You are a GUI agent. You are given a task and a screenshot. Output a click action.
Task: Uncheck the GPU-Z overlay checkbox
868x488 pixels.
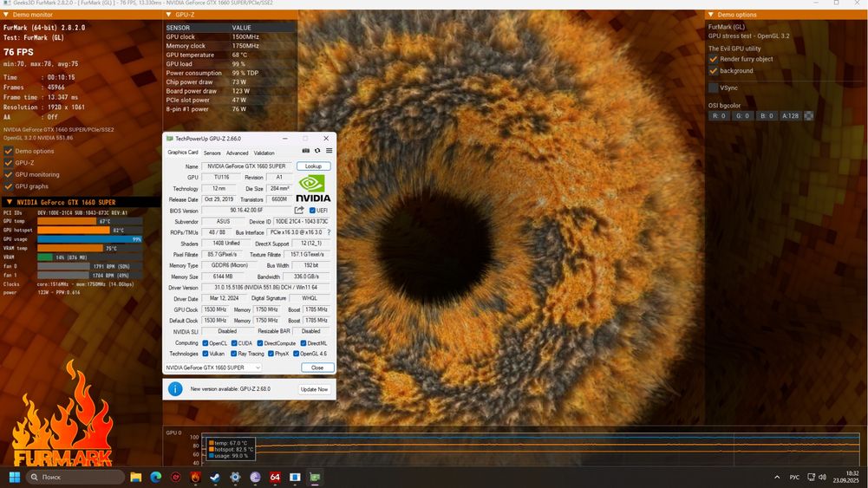9,163
